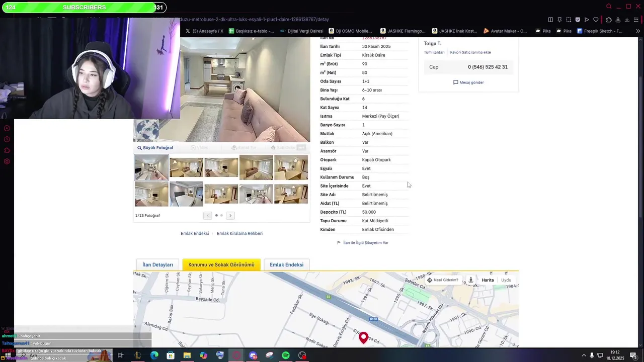The height and width of the screenshot is (362, 644).
Task: Switch to the İlan Detayları tab
Action: coord(157,265)
